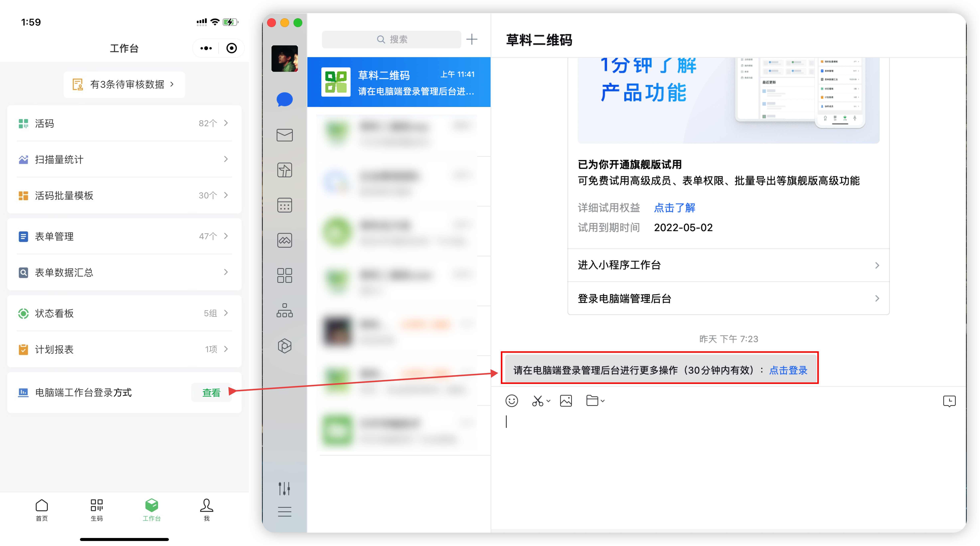980x546 pixels.
Task: Tap the 首页 tab in phone bottom bar
Action: tap(41, 510)
